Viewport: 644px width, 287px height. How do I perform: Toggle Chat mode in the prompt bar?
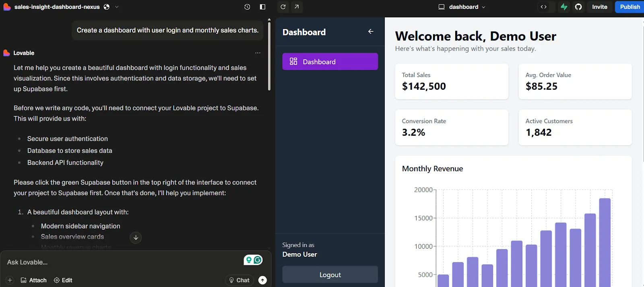[239, 280]
